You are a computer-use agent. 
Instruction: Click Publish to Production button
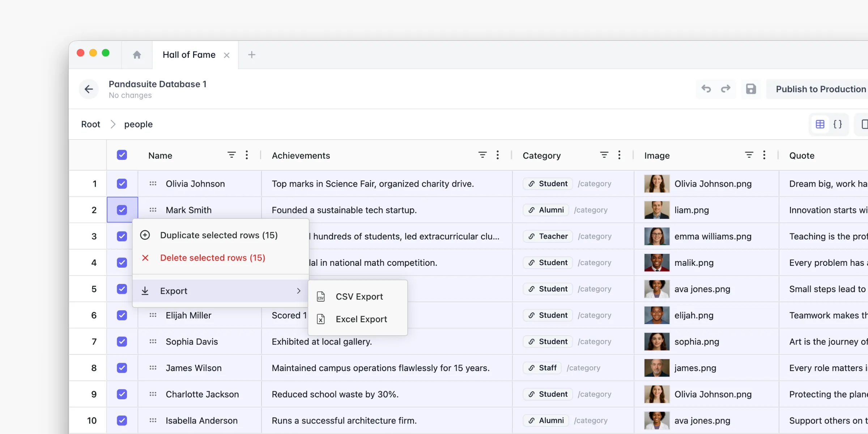point(820,89)
